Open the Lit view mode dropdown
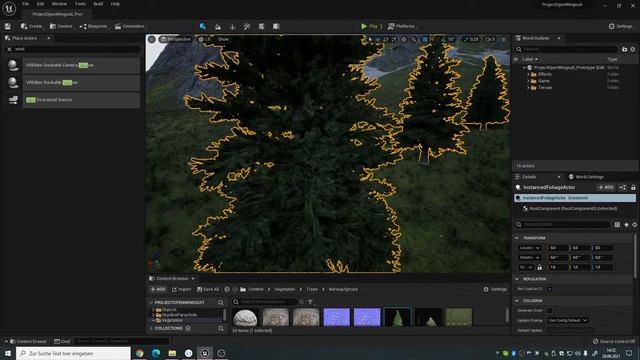Image resolution: width=640 pixels, height=360 pixels. pos(205,39)
